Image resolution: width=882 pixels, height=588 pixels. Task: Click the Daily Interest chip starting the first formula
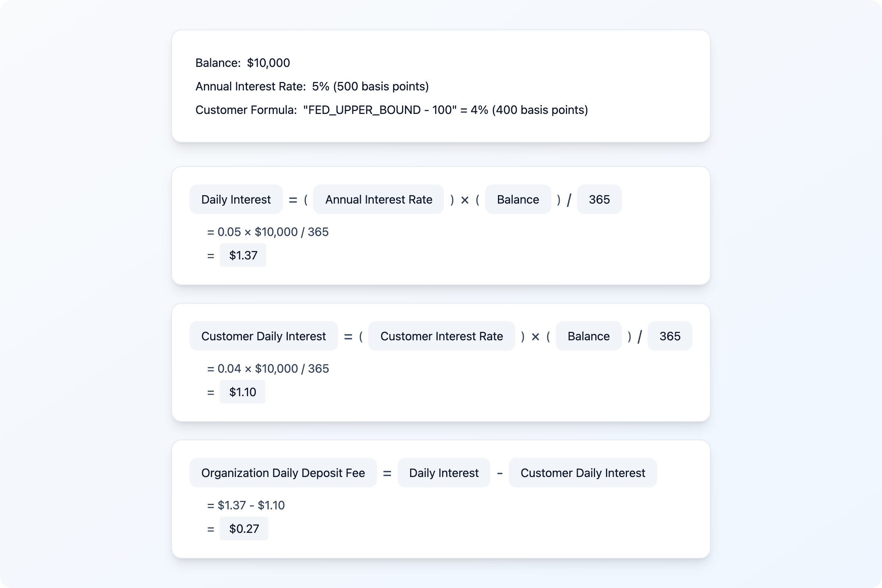236,200
